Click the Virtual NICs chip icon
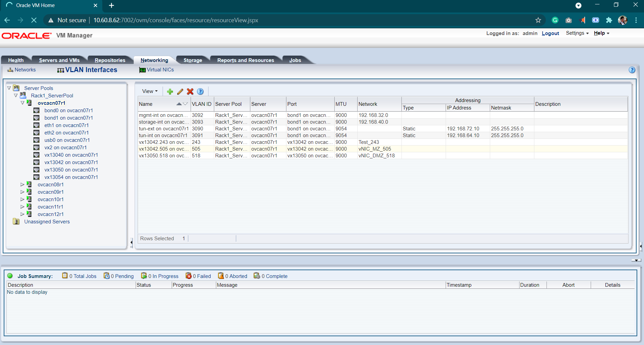The image size is (644, 345). pos(142,70)
